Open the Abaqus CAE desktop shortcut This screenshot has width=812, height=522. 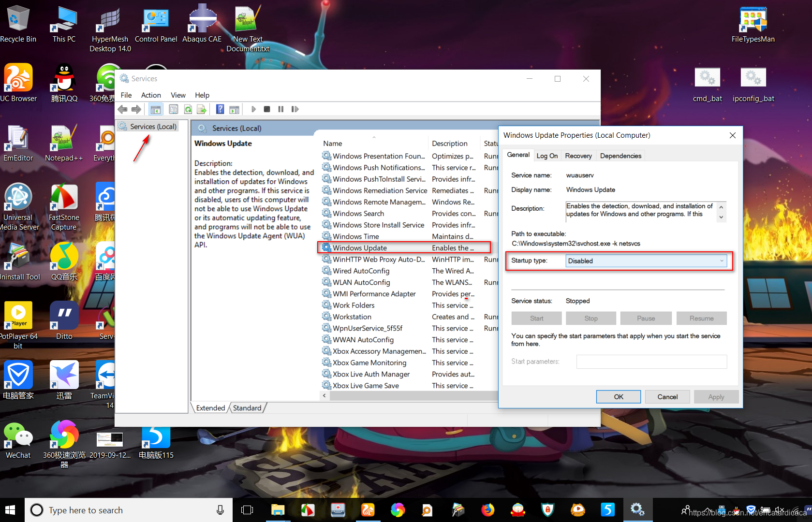coord(202,24)
